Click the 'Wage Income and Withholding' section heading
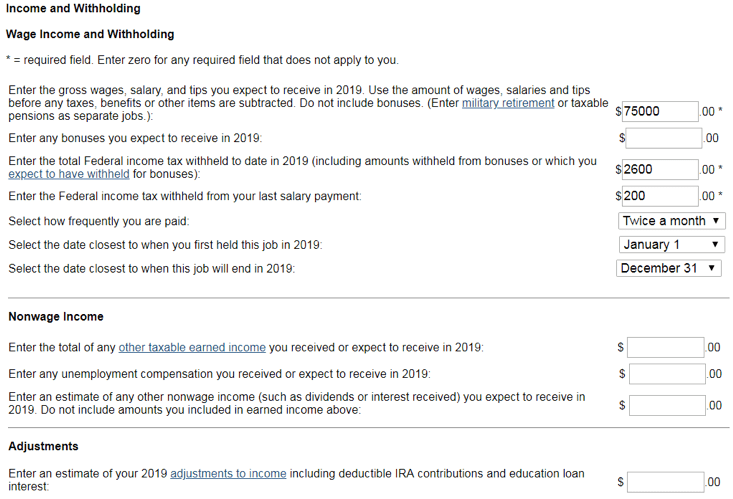The height and width of the screenshot is (499, 733). (x=90, y=35)
